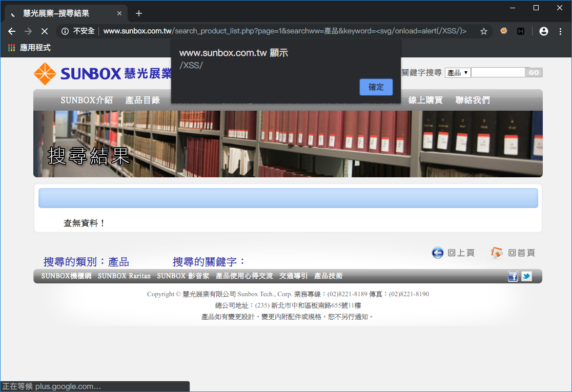Open the 產品使用心得交流 footer link
This screenshot has height=392, width=572.
click(x=244, y=276)
